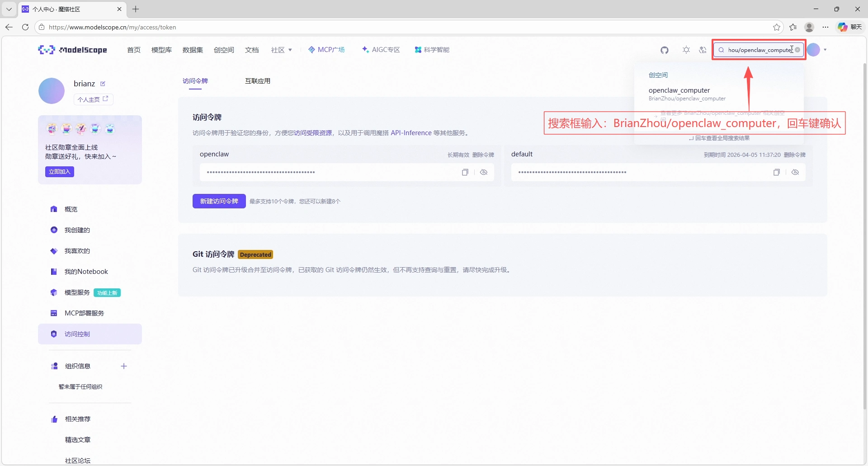
Task: Follow the 访问受限资源 link
Action: click(x=313, y=133)
